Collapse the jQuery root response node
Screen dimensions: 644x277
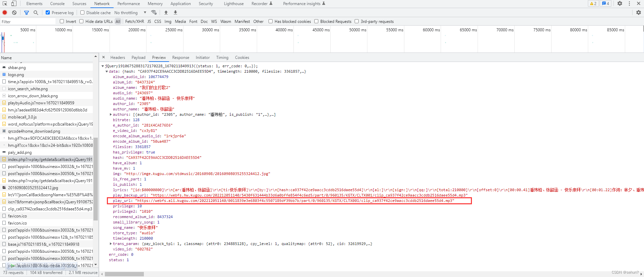coord(103,66)
